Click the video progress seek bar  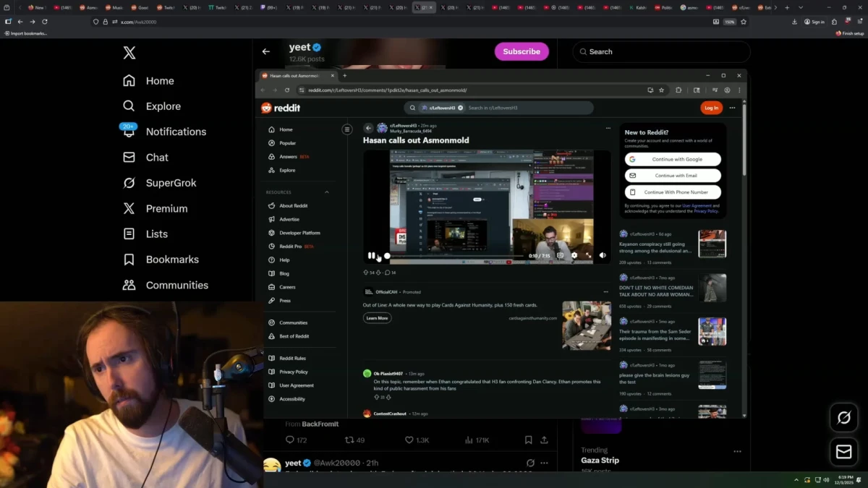click(x=456, y=254)
